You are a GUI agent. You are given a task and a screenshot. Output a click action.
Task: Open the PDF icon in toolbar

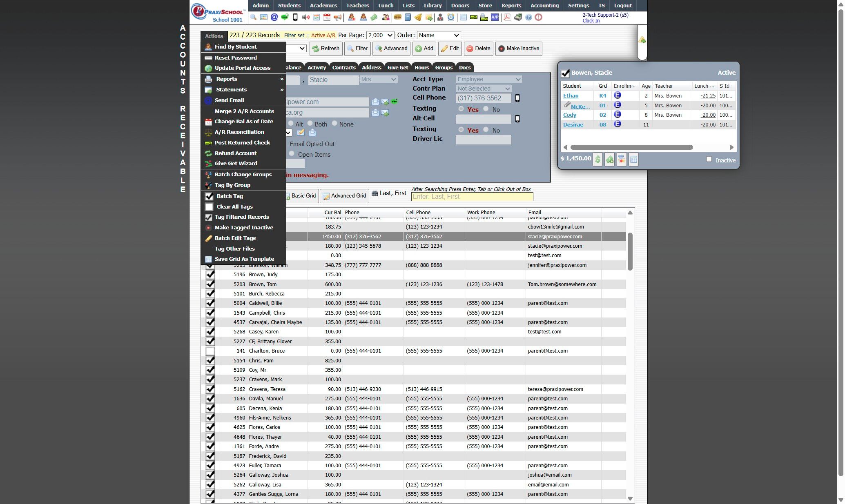[x=507, y=17]
